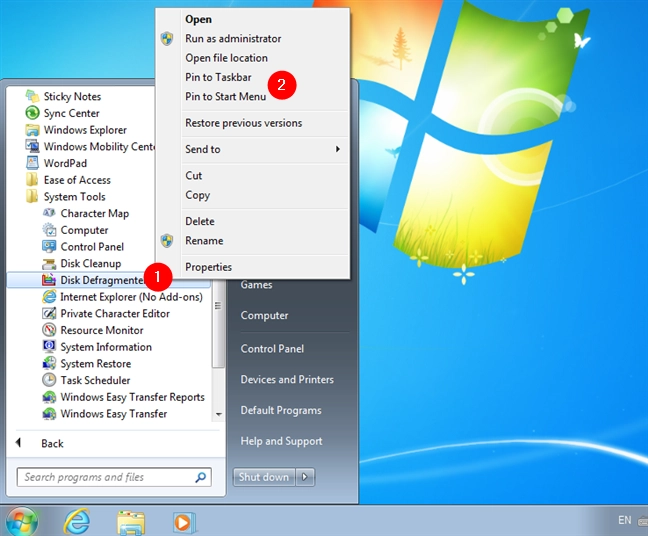The height and width of the screenshot is (536, 648).
Task: Launch Windows Media Player from the taskbar
Action: pyautogui.click(x=183, y=522)
